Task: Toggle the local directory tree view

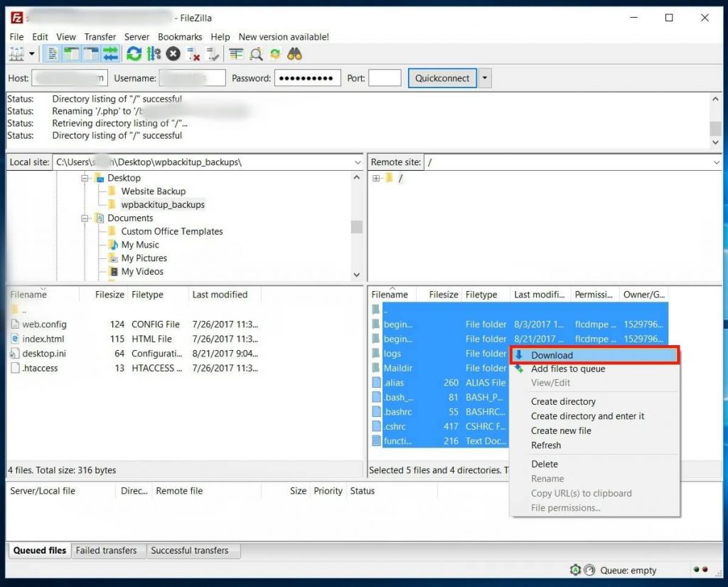Action: pyautogui.click(x=72, y=54)
